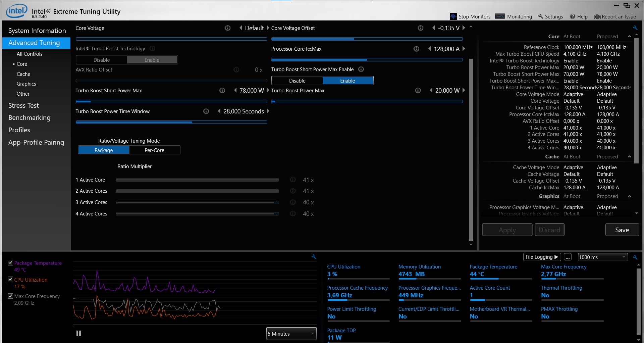
Task: Increase Turbo Boost Power Time Window
Action: click(268, 111)
